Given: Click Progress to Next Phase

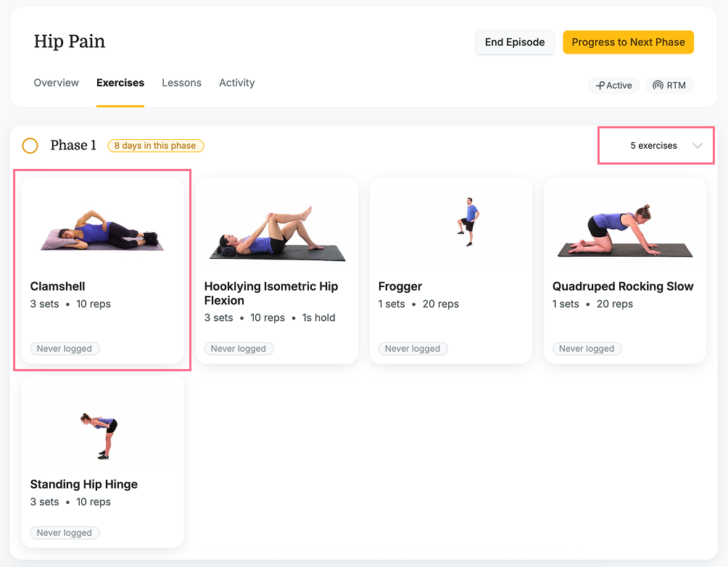Looking at the screenshot, I should point(628,42).
